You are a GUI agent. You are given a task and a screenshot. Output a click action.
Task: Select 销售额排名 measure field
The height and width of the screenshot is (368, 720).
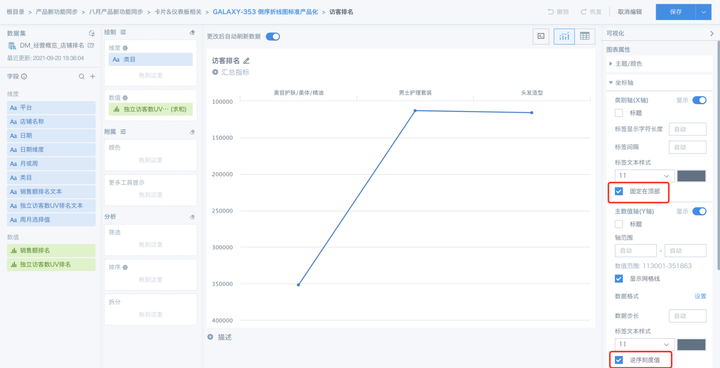coord(51,250)
